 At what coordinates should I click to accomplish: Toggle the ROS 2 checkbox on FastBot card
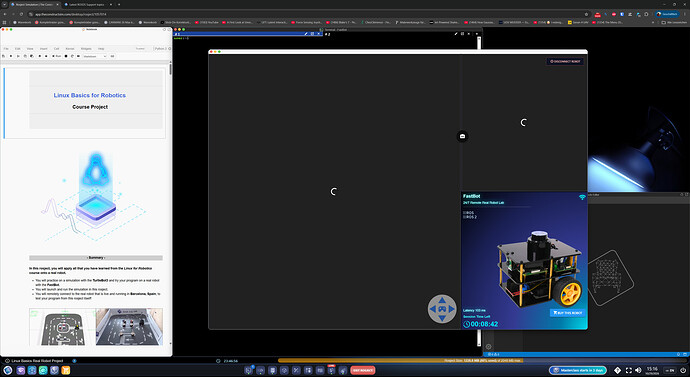[465, 217]
